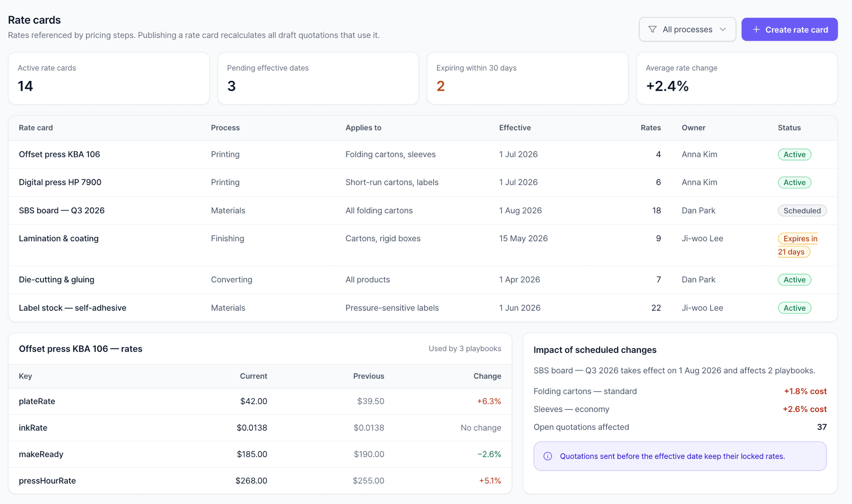Click the info icon in the locked rates notice
This screenshot has width=852, height=504.
tap(548, 456)
